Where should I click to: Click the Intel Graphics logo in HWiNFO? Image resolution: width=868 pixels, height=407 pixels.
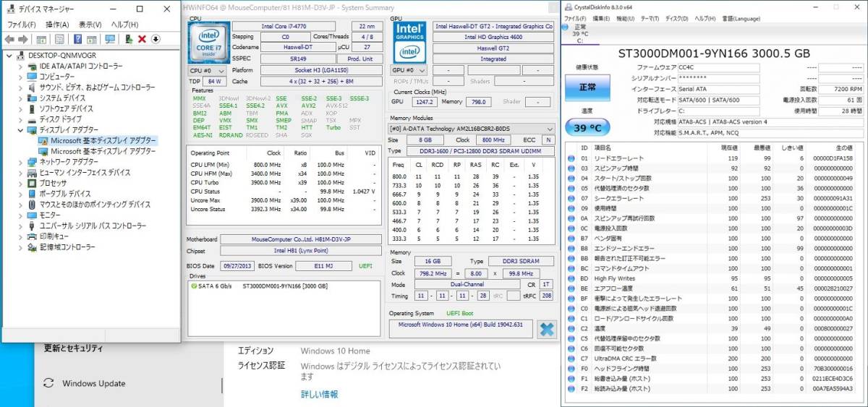click(x=409, y=43)
